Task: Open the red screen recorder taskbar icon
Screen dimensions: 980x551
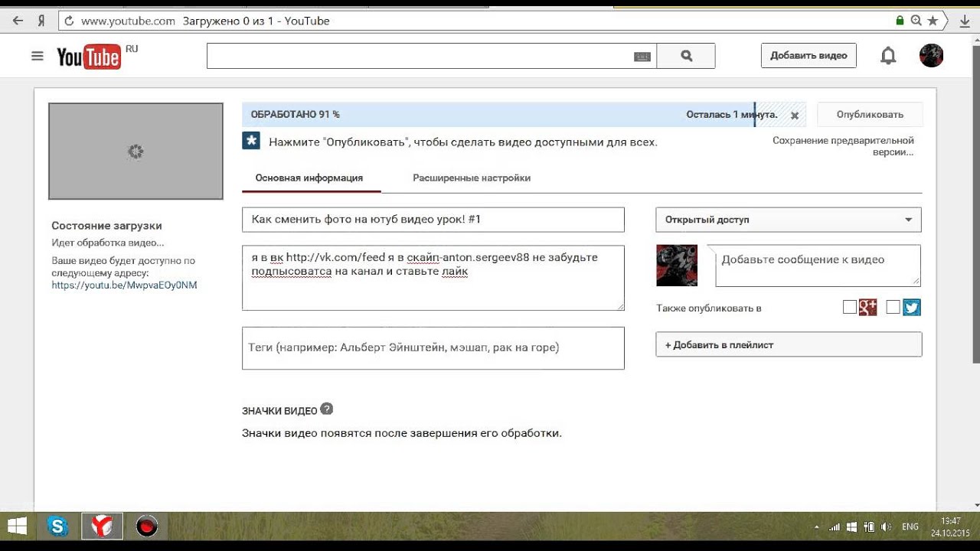Action: [x=146, y=526]
